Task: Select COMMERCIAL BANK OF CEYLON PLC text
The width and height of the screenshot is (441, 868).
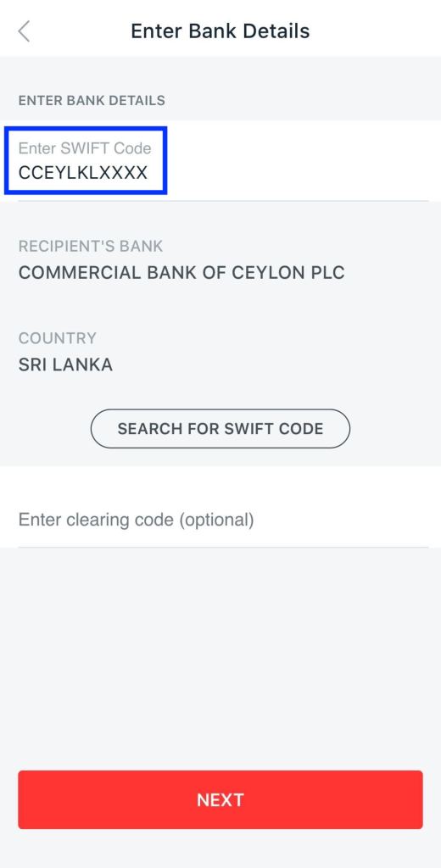Action: click(x=181, y=272)
